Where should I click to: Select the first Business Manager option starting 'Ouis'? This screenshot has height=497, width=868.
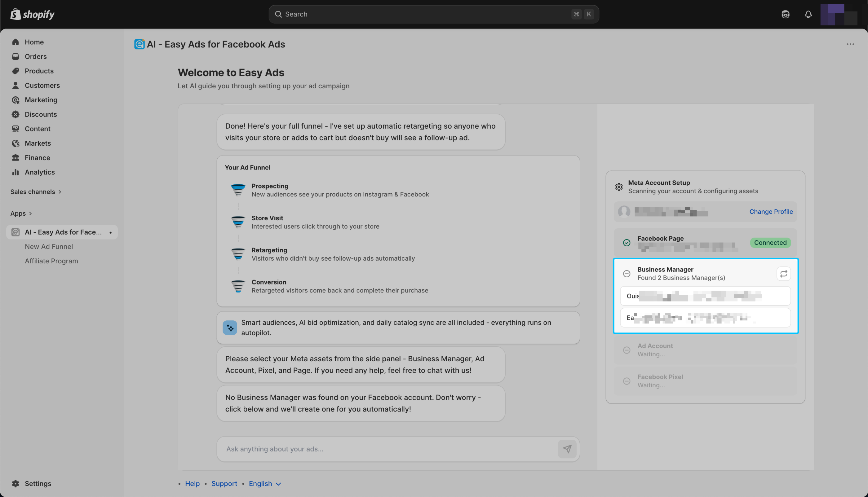tap(705, 296)
